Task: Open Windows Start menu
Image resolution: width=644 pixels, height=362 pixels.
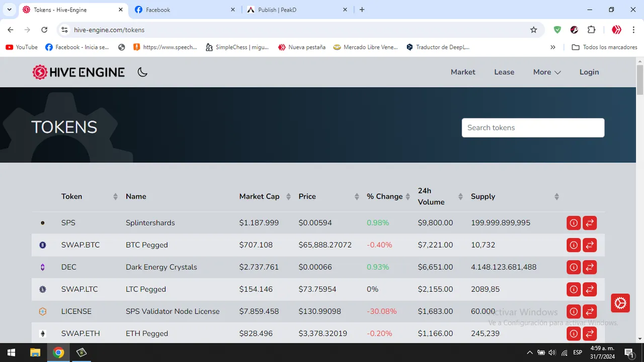Action: pos(11,352)
